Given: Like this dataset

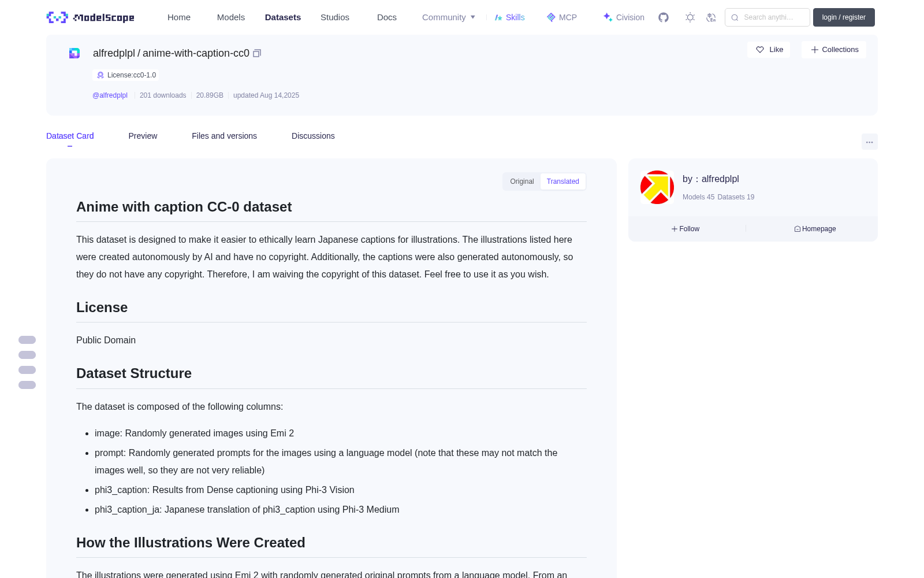Looking at the screenshot, I should tap(769, 50).
